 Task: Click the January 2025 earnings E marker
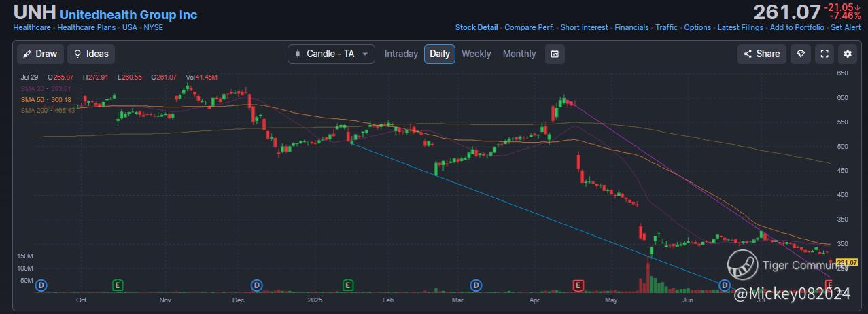click(x=348, y=285)
